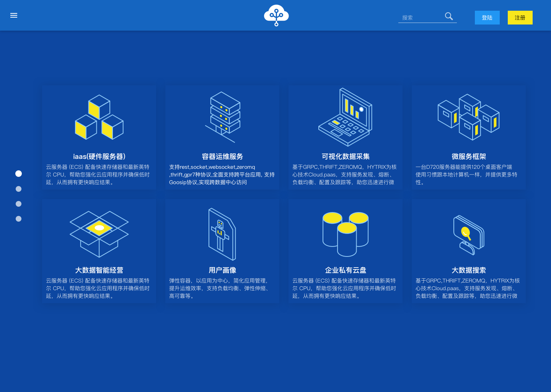The image size is (551, 392).
Task: Click the user portrait robot icon
Action: click(x=222, y=234)
